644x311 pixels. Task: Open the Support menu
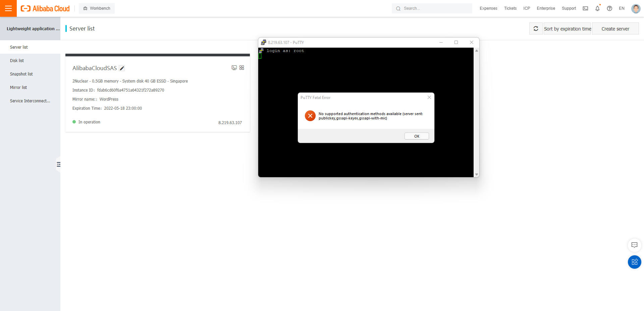coord(569,8)
